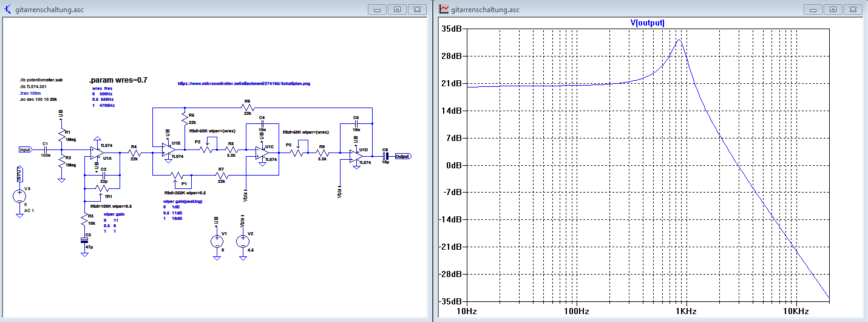868x322 pixels.
Task: Select resistor R2 1Meg symbol
Action: [61, 162]
